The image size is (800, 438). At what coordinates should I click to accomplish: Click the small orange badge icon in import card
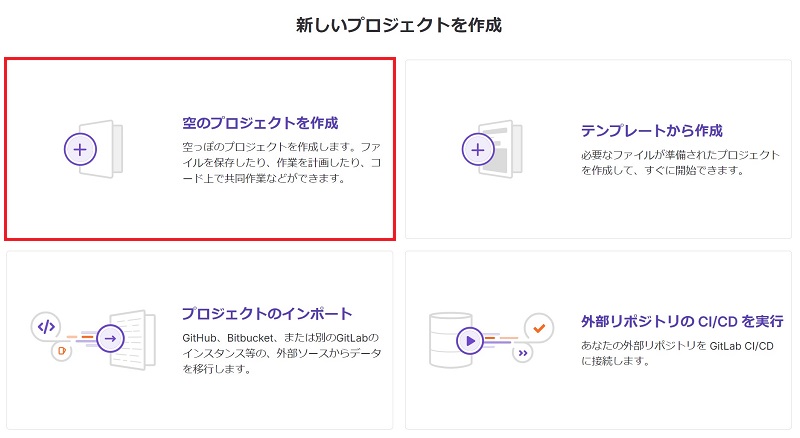pos(62,351)
